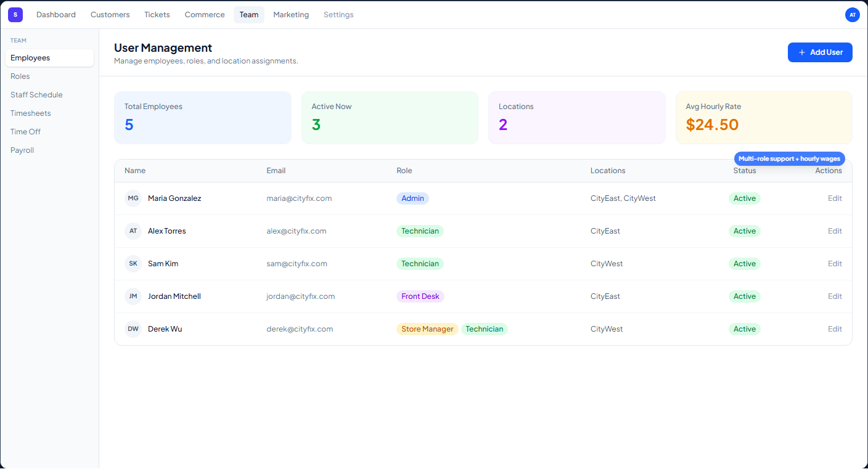The image size is (868, 469).
Task: Edit Derek Wu's record
Action: click(x=835, y=329)
